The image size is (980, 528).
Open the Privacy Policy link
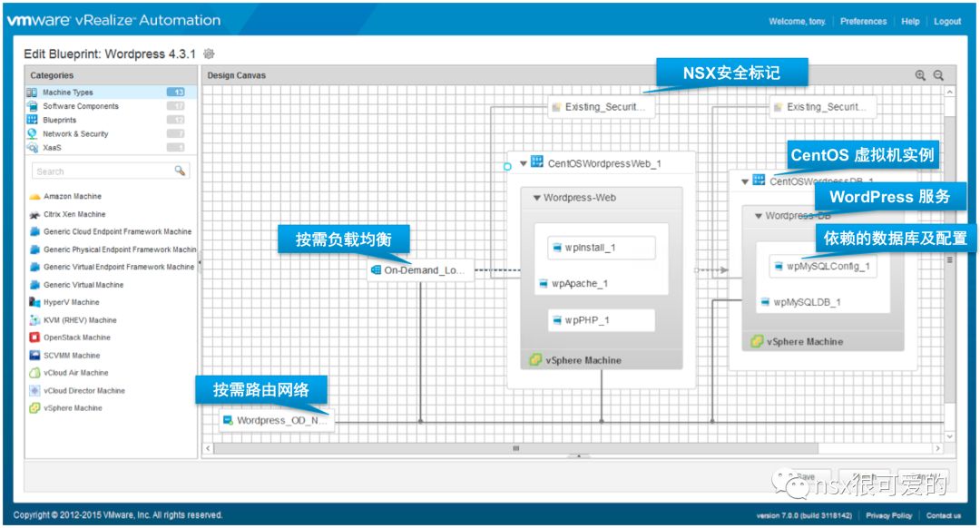[888, 515]
